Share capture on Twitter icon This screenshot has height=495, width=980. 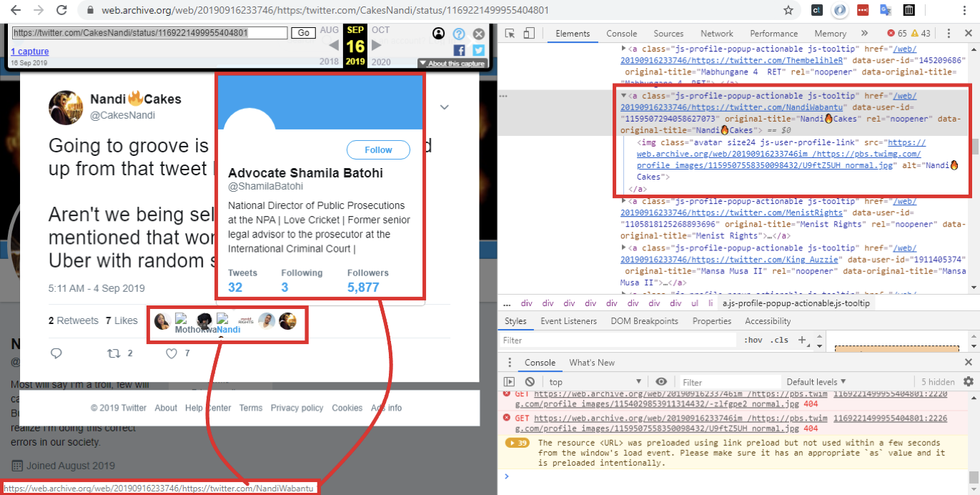click(x=478, y=50)
